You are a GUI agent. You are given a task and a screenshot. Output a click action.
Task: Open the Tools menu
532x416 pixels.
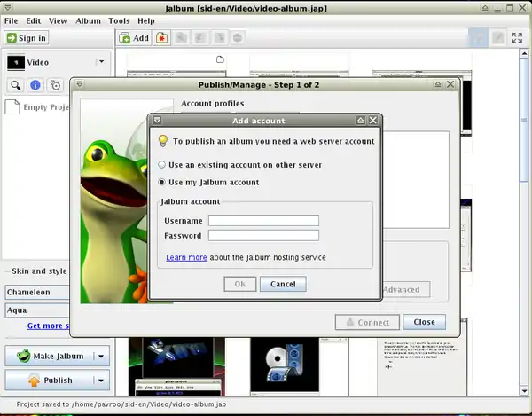(x=119, y=20)
